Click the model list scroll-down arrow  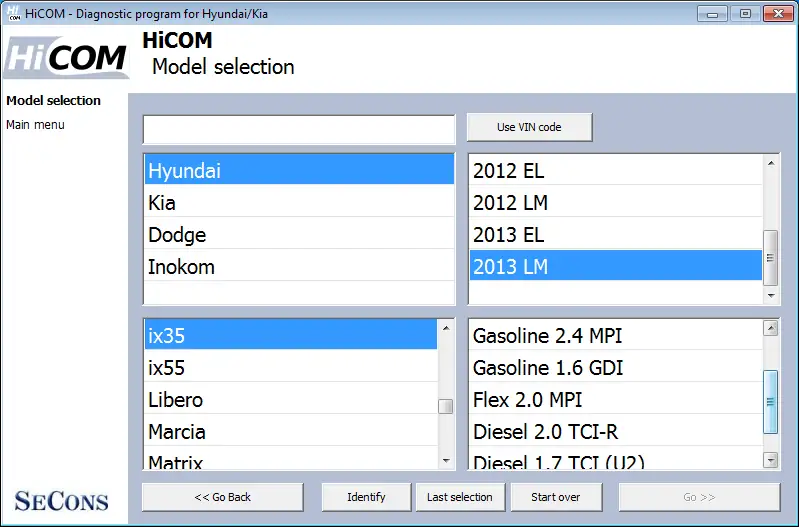coord(446,461)
